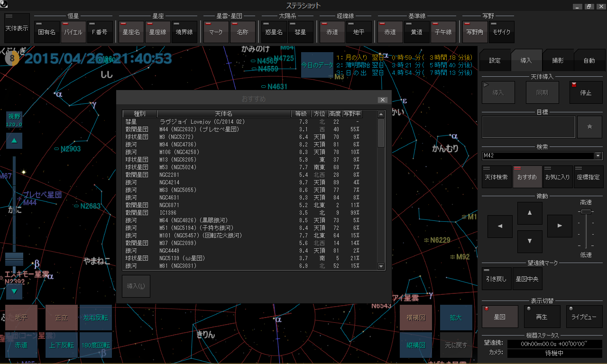Screen dimensions: 607x364
Task: Minimize the ステラショット window
Action: 577,6
